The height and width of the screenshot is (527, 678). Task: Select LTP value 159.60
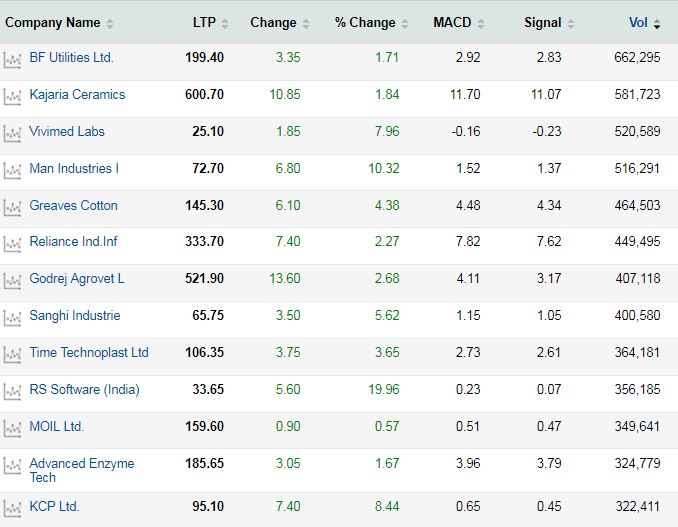205,427
